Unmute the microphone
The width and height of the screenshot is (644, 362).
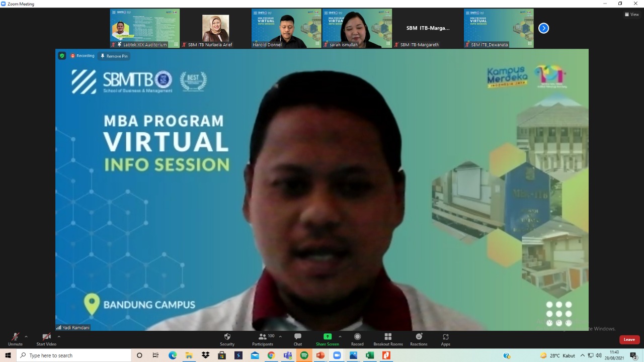pyautogui.click(x=15, y=339)
